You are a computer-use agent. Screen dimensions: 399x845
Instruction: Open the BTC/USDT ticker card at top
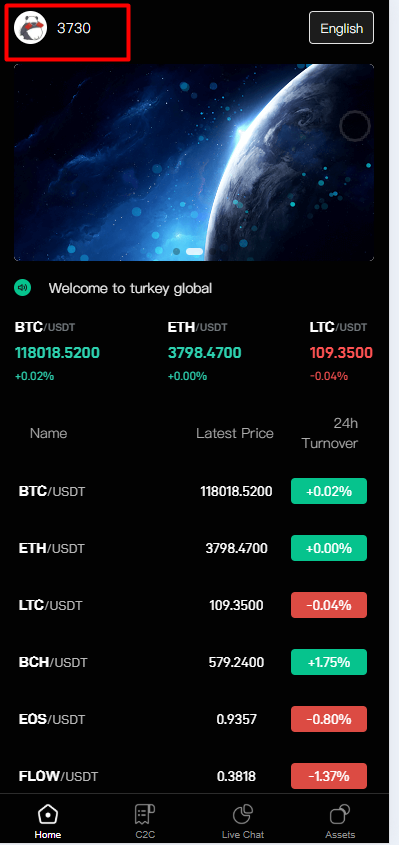[57, 351]
